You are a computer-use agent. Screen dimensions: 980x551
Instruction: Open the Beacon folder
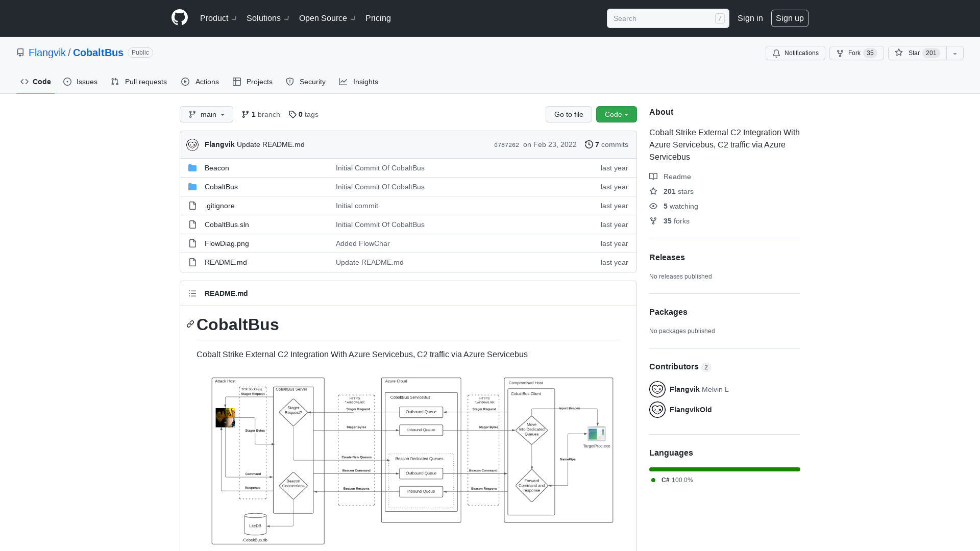tap(216, 168)
